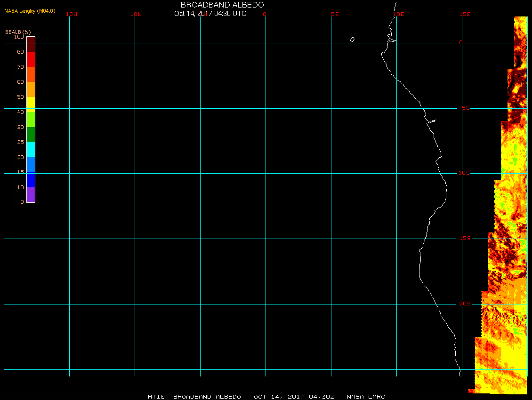Click the "Oct 14, 2017 04:30 UTC" timestamp

pos(210,14)
